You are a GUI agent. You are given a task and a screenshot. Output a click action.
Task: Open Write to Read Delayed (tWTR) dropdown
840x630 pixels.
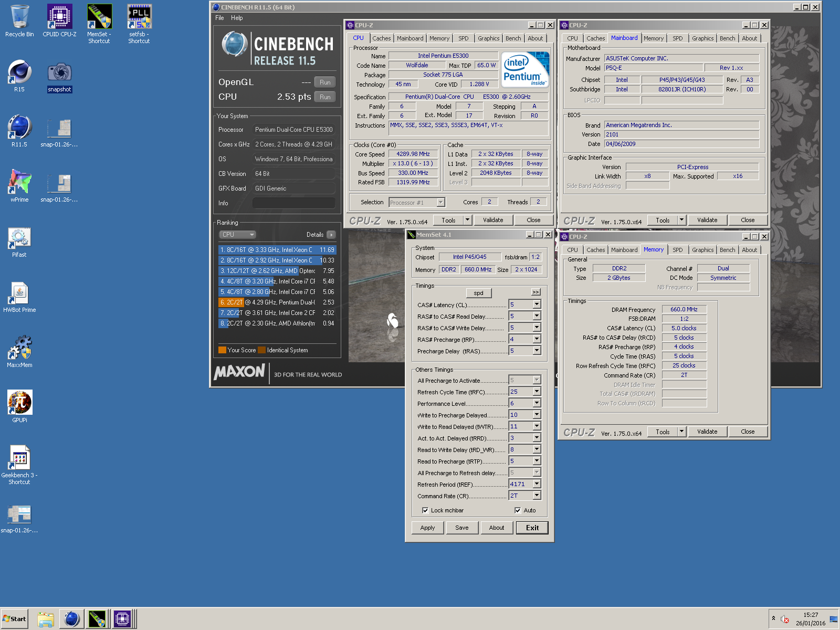tap(537, 426)
